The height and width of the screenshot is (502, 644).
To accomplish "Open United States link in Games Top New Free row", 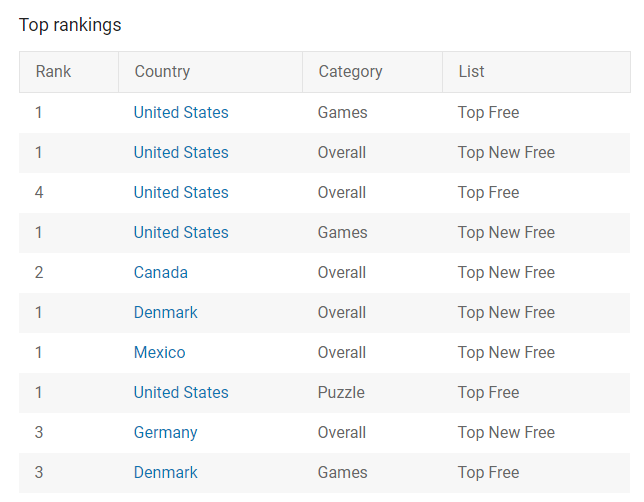I will pyautogui.click(x=181, y=233).
